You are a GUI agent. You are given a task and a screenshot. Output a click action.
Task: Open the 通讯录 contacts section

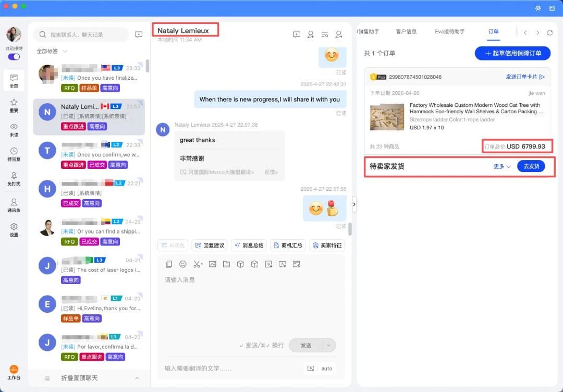pyautogui.click(x=14, y=205)
